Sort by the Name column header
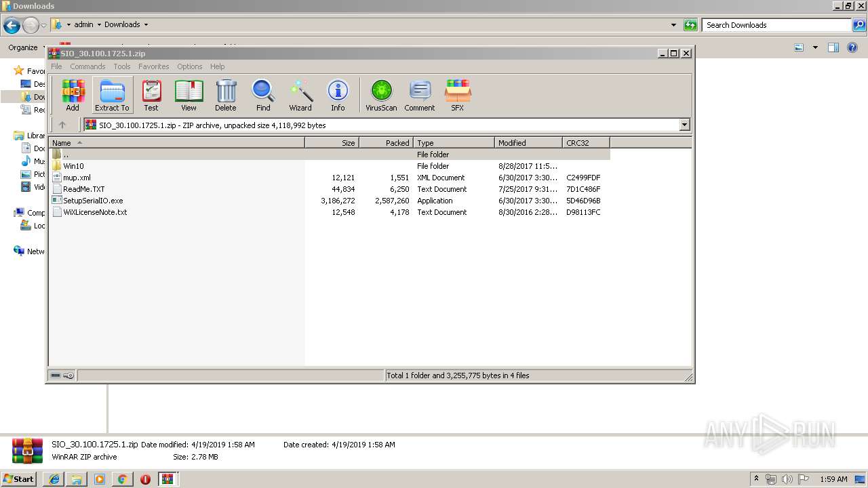This screenshot has width=868, height=488. 176,143
